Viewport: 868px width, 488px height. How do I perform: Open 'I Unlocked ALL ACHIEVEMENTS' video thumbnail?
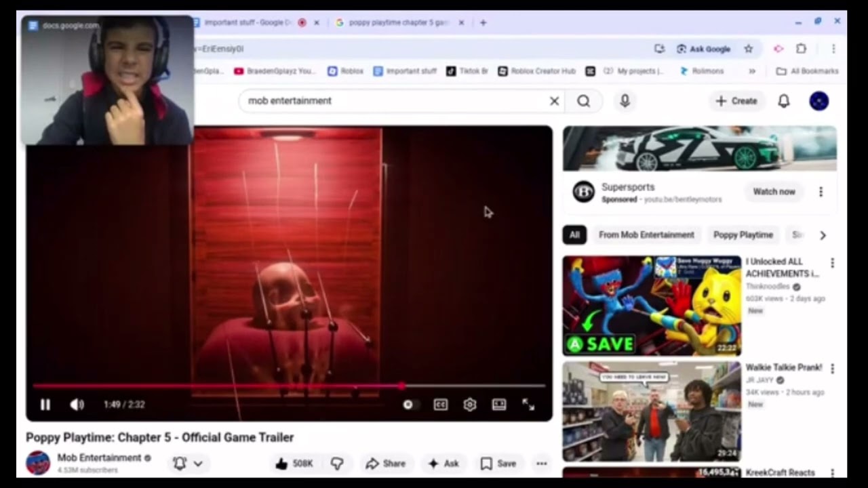pos(652,306)
